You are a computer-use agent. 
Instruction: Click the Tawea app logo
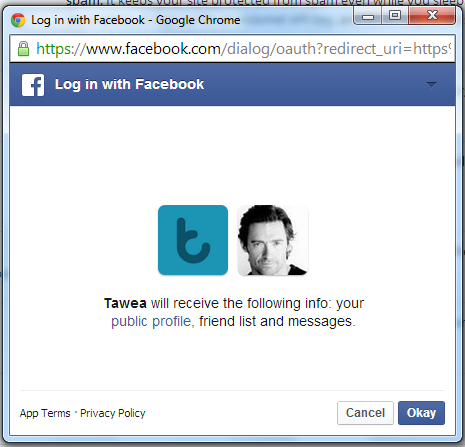193,240
